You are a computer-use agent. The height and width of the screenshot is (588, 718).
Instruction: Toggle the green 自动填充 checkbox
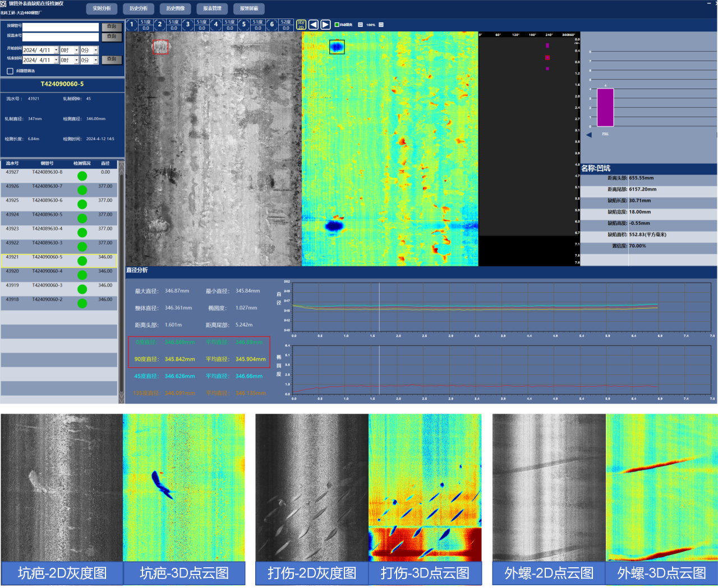point(337,25)
